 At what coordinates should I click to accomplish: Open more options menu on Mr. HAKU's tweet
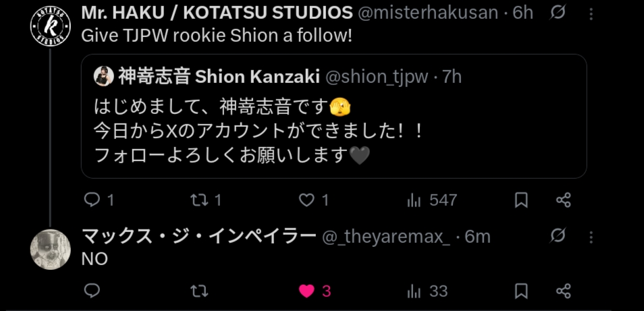coord(591,14)
